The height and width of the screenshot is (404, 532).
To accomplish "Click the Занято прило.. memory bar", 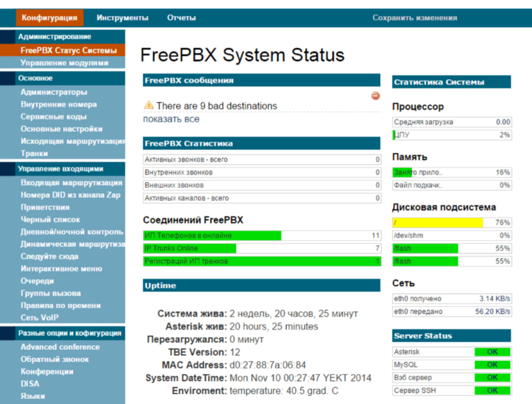I will [x=452, y=172].
